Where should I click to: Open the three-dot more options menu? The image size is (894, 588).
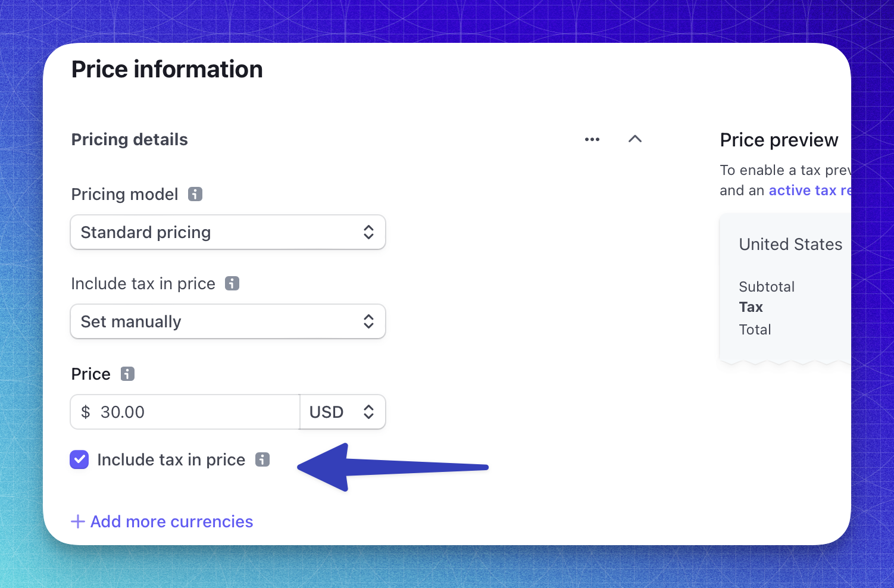click(592, 139)
